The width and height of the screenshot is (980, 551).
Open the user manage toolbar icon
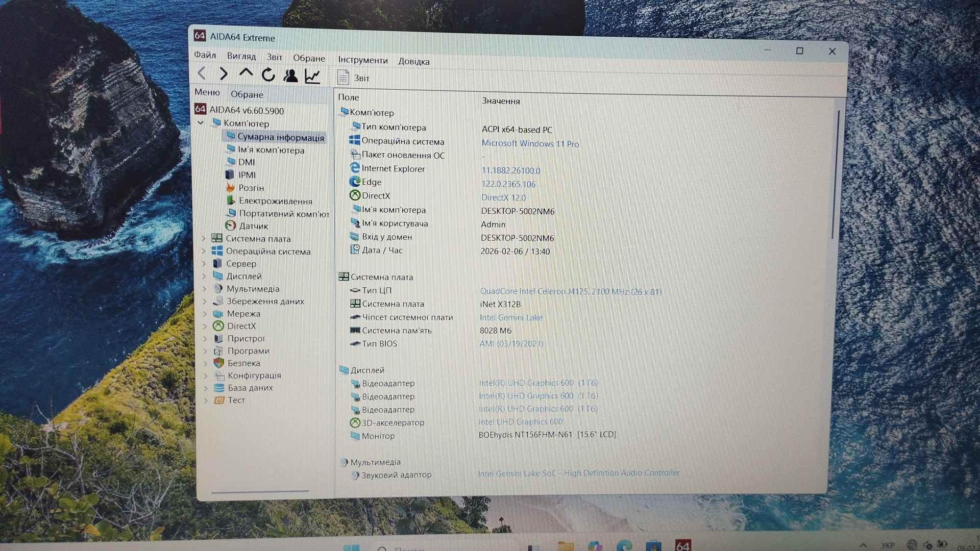click(290, 76)
